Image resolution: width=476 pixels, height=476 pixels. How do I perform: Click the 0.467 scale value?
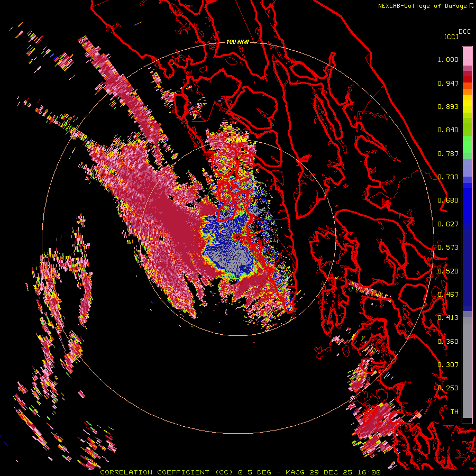coord(448,295)
